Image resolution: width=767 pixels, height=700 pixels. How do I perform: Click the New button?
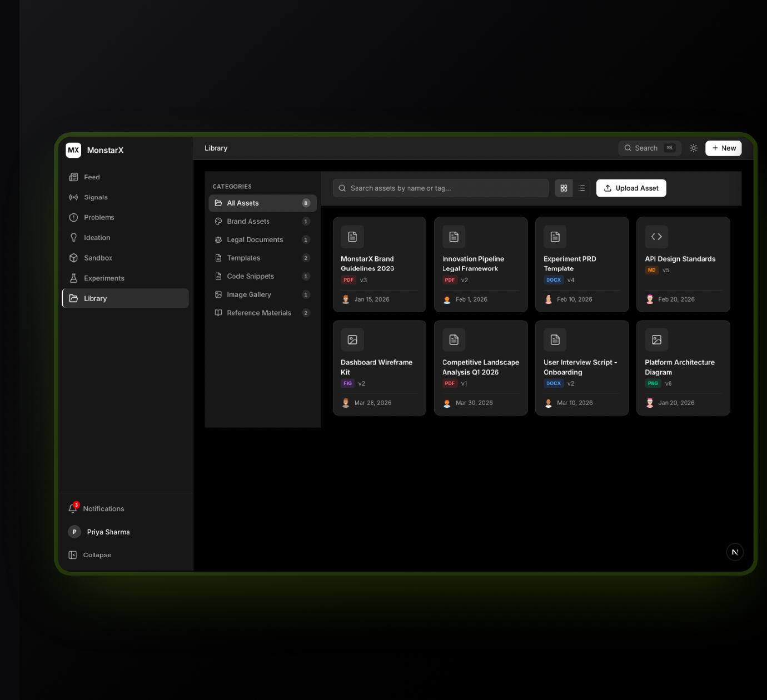(x=723, y=148)
